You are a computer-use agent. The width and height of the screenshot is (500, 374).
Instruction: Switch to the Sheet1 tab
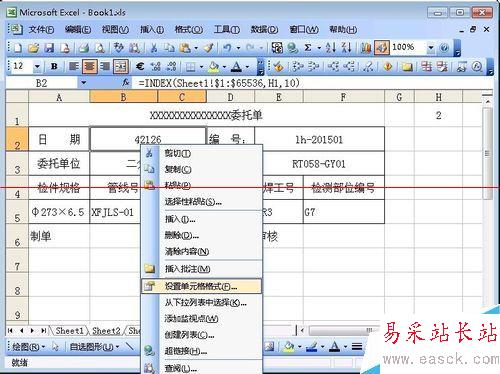click(x=69, y=331)
